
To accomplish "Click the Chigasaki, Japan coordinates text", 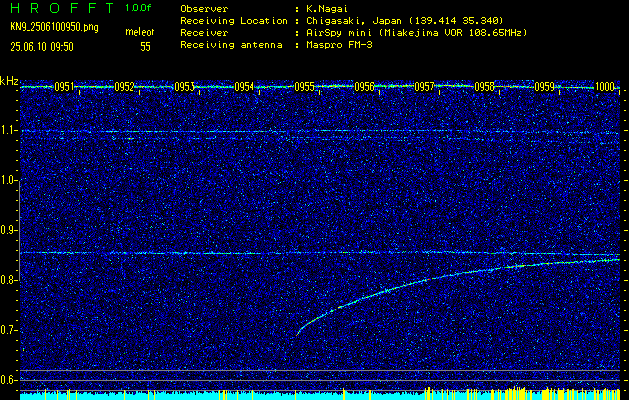I will (404, 21).
